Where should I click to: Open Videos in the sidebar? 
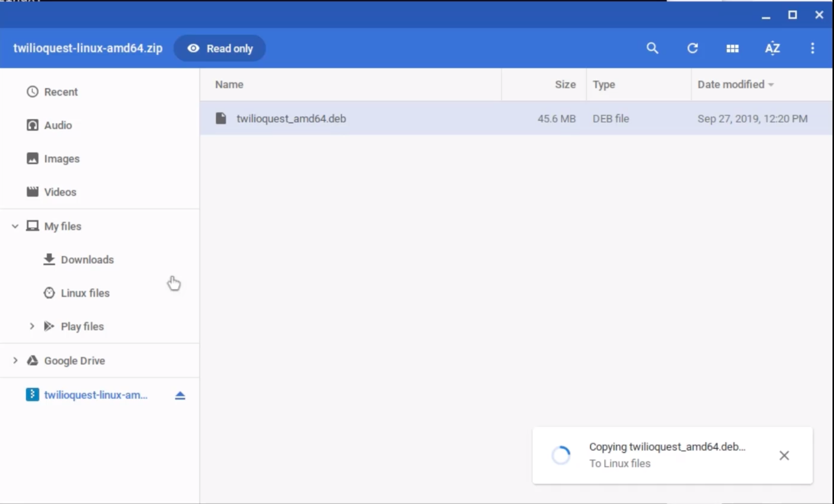coord(60,192)
